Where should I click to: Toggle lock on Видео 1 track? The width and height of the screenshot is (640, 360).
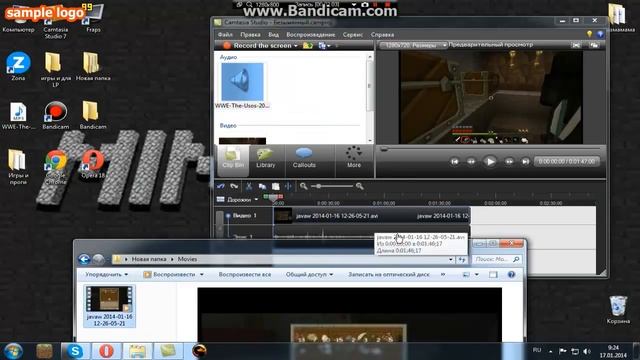click(x=228, y=216)
